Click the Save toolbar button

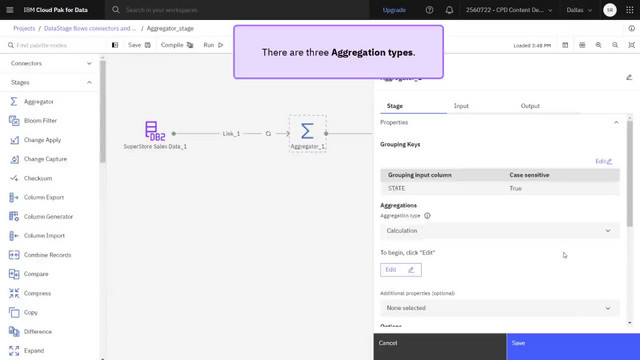click(139, 45)
